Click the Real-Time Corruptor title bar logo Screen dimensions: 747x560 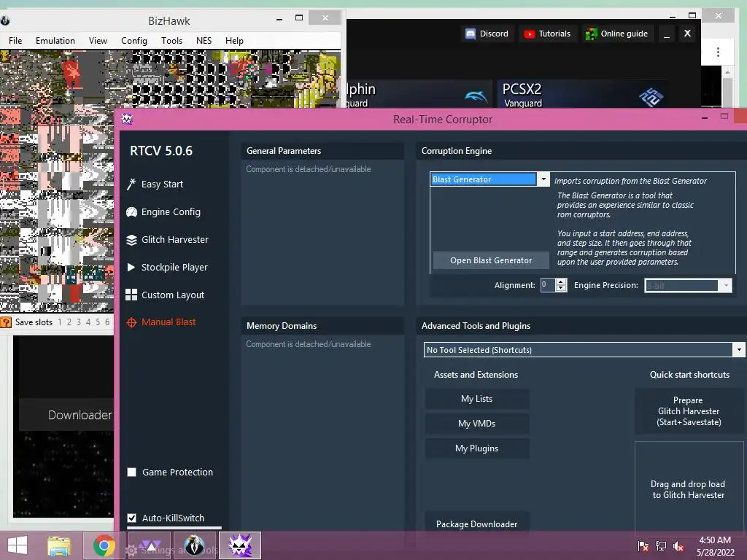point(127,119)
